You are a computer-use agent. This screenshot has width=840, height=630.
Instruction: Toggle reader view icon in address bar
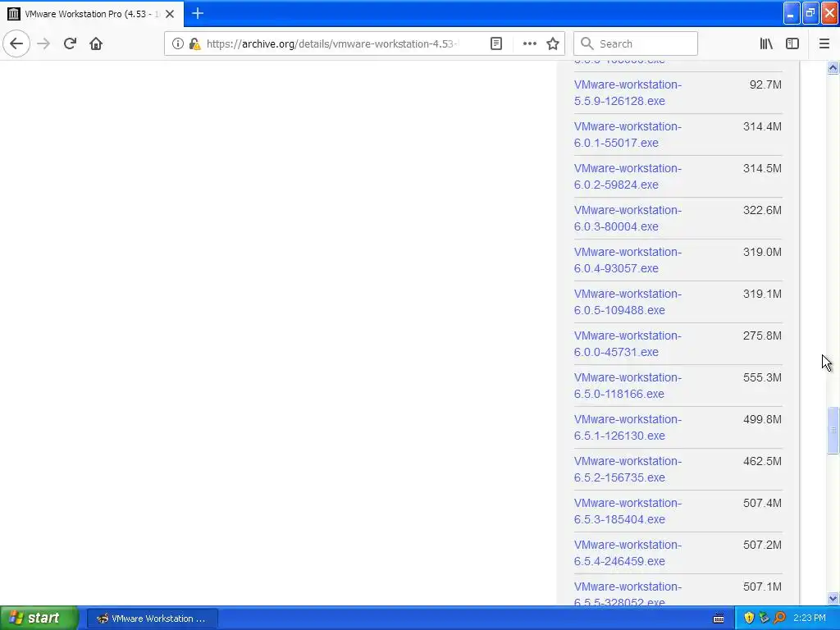(x=496, y=43)
